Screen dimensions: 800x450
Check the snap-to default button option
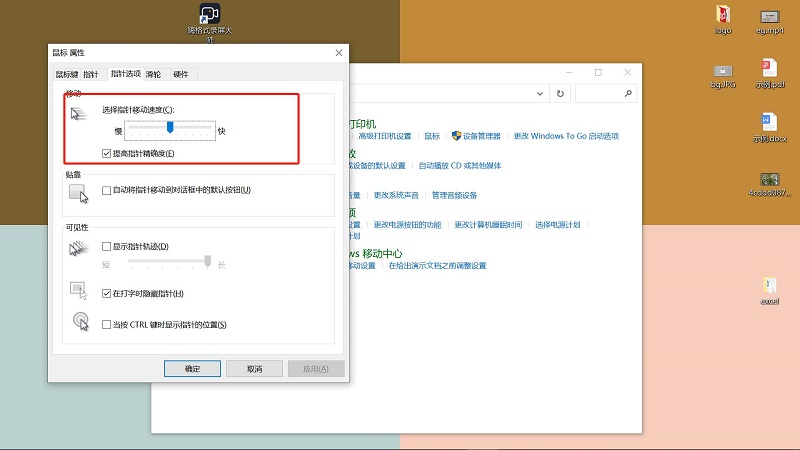107,190
